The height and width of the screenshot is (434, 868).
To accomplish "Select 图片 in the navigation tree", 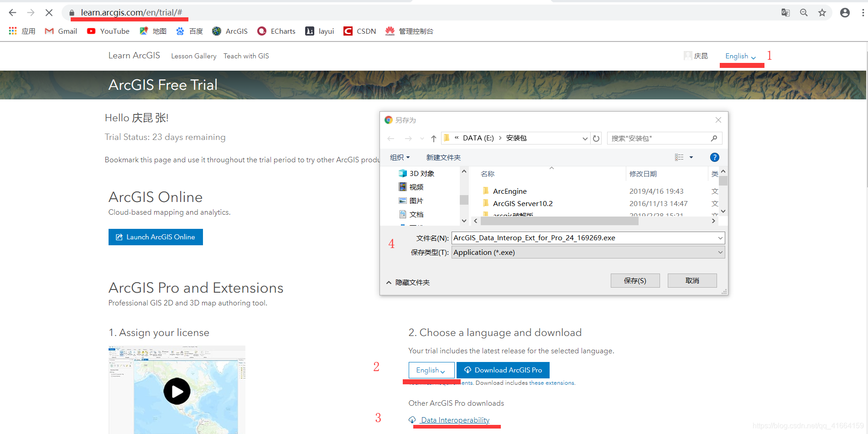I will tap(411, 201).
